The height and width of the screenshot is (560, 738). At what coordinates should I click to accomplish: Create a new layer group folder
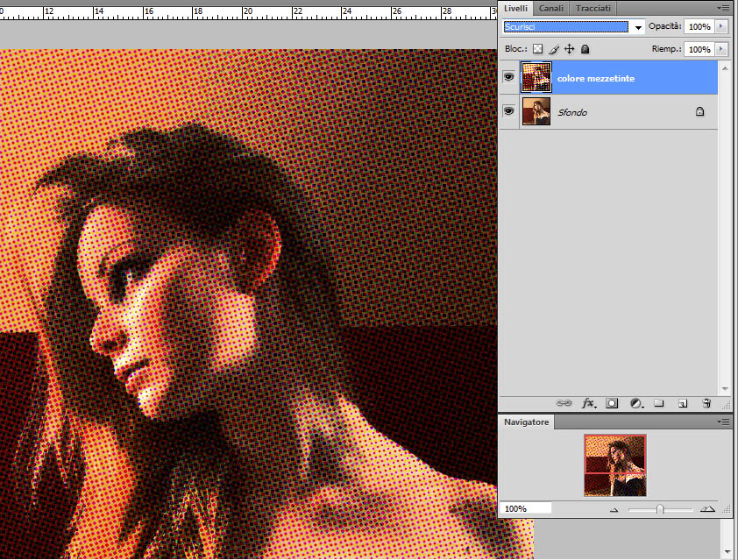(x=659, y=403)
